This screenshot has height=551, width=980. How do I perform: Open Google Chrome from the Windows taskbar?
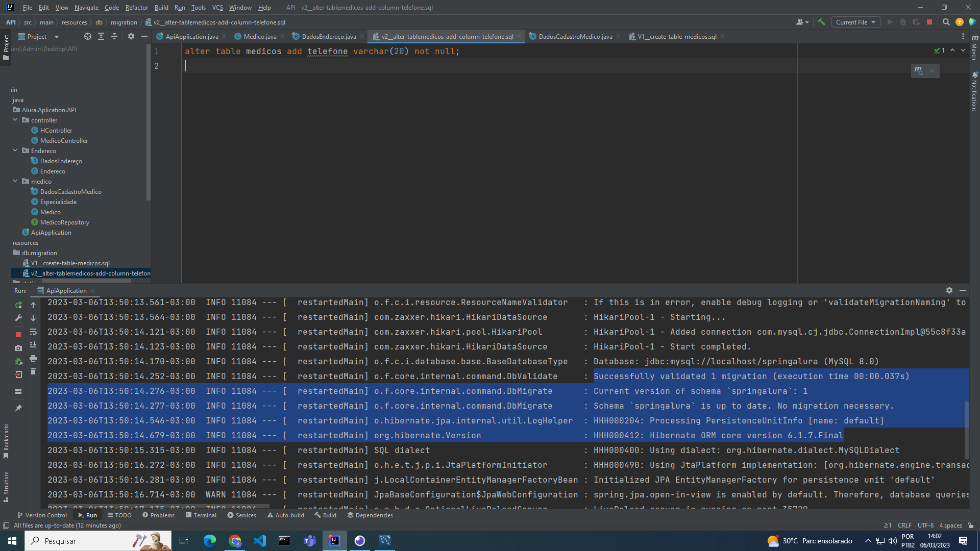click(x=235, y=541)
